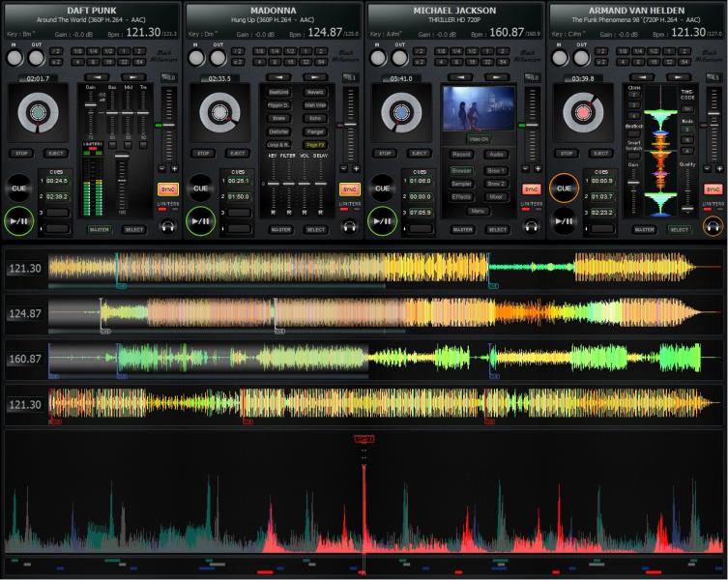Play/pause the Armand Van Helden deck

[x=564, y=221]
